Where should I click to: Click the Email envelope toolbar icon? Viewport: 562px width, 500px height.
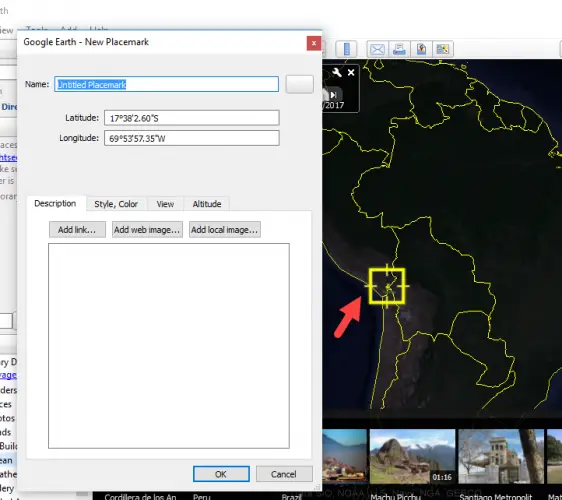click(x=377, y=49)
